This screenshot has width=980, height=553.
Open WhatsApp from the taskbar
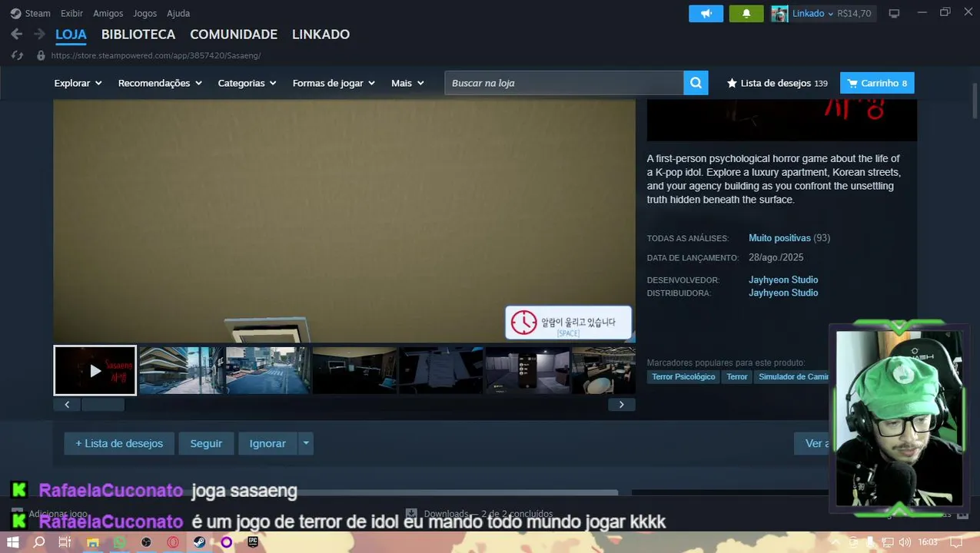(119, 542)
